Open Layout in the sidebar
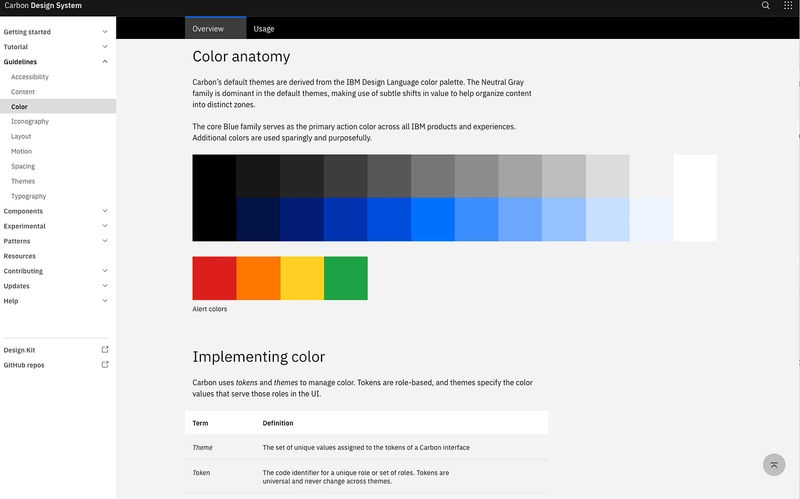The image size is (800, 499). (21, 136)
